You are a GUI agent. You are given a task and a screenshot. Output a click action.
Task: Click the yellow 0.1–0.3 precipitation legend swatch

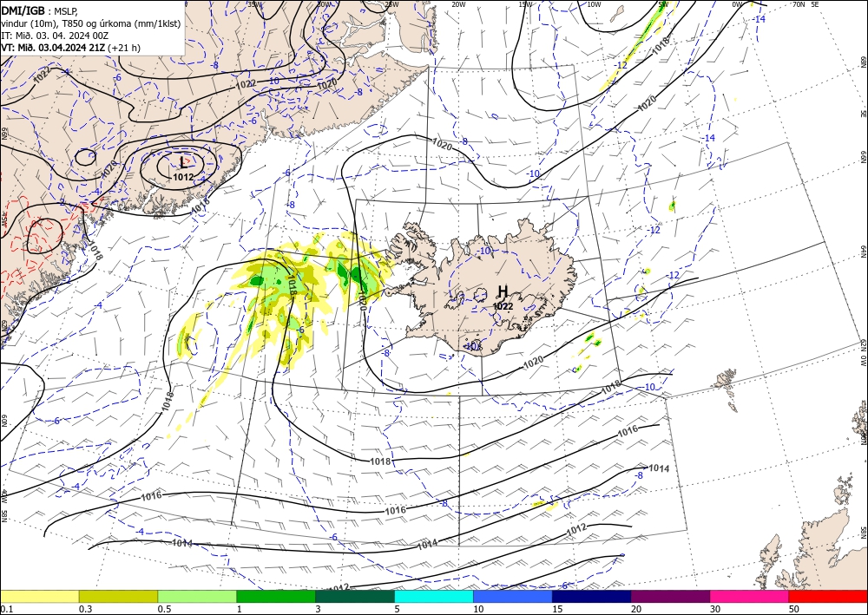39,596
